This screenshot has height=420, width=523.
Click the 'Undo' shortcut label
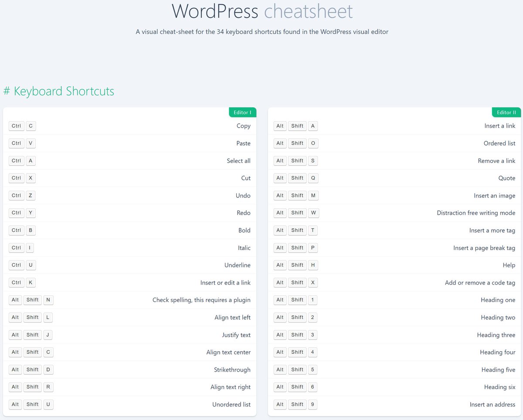pyautogui.click(x=243, y=196)
